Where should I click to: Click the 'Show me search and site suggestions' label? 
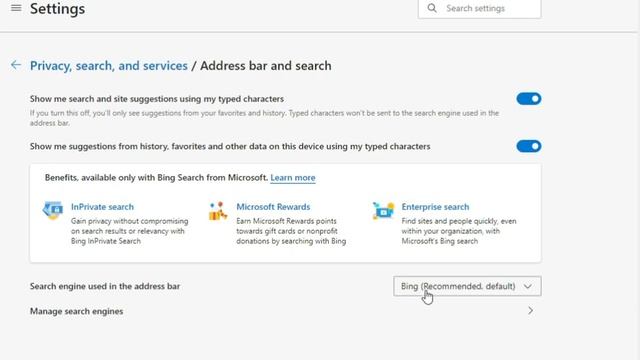(x=157, y=99)
